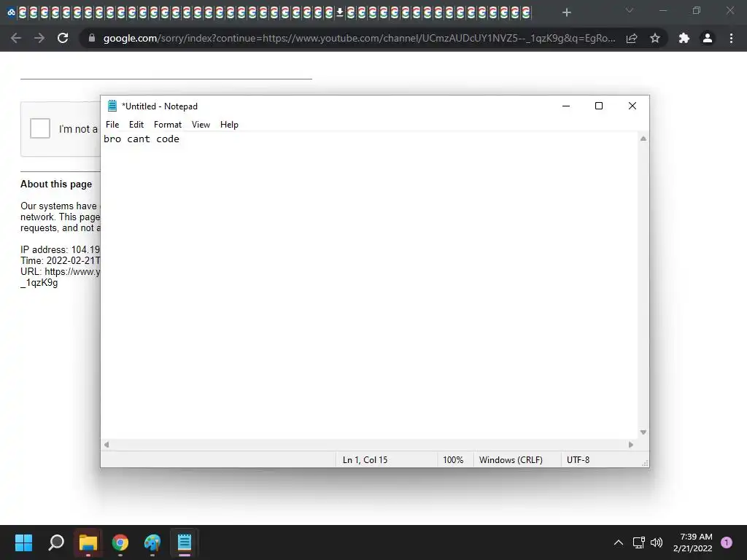Open the tab search chevron
This screenshot has height=560, width=747.
(x=630, y=10)
